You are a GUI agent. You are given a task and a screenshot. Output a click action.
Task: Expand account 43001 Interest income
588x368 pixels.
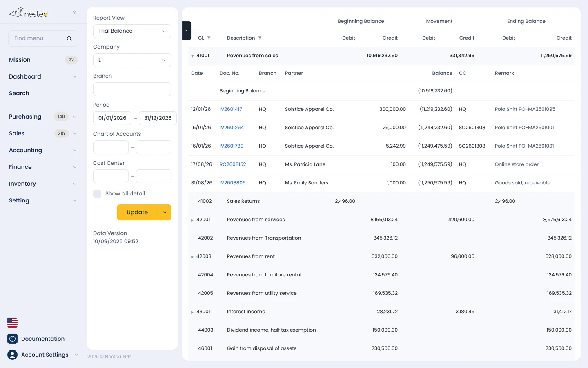(x=192, y=312)
